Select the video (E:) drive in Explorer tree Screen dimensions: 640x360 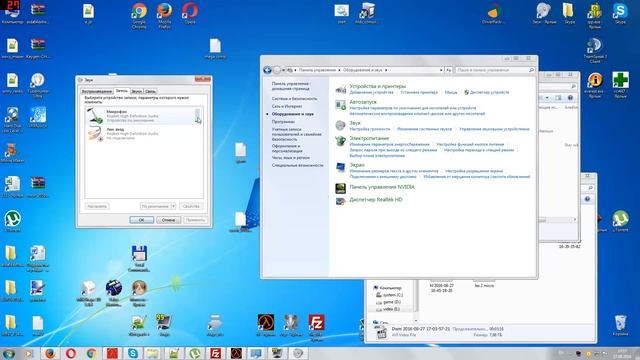(x=391, y=309)
